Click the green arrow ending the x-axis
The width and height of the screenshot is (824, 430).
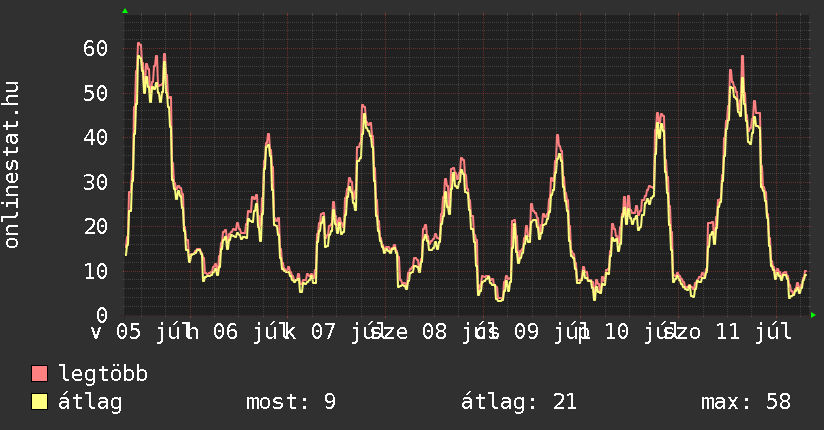(813, 315)
